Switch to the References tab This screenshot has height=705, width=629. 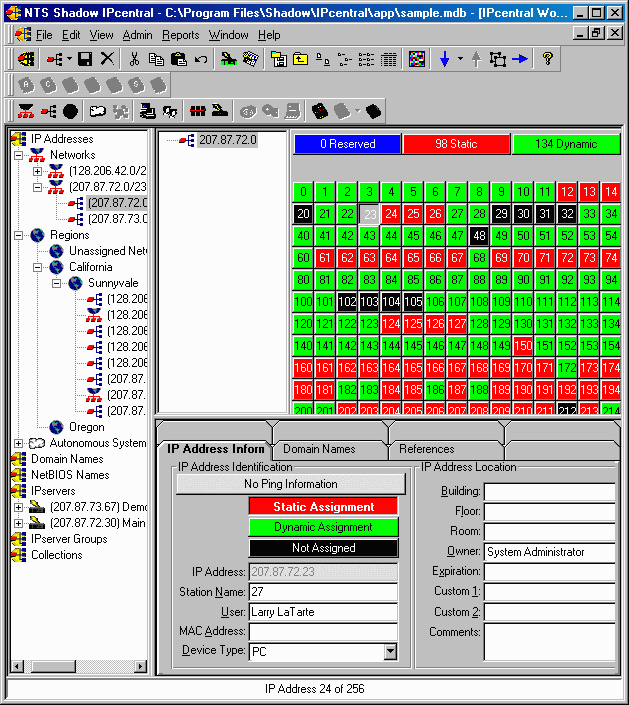427,449
